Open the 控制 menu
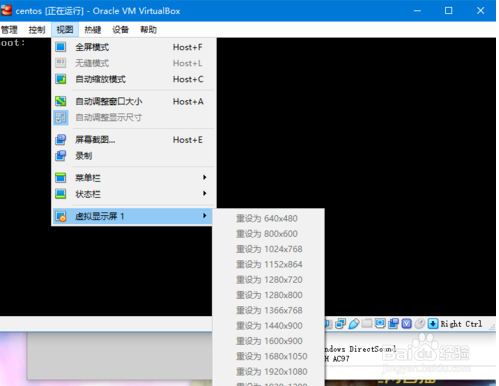This screenshot has width=499, height=386. [37, 30]
